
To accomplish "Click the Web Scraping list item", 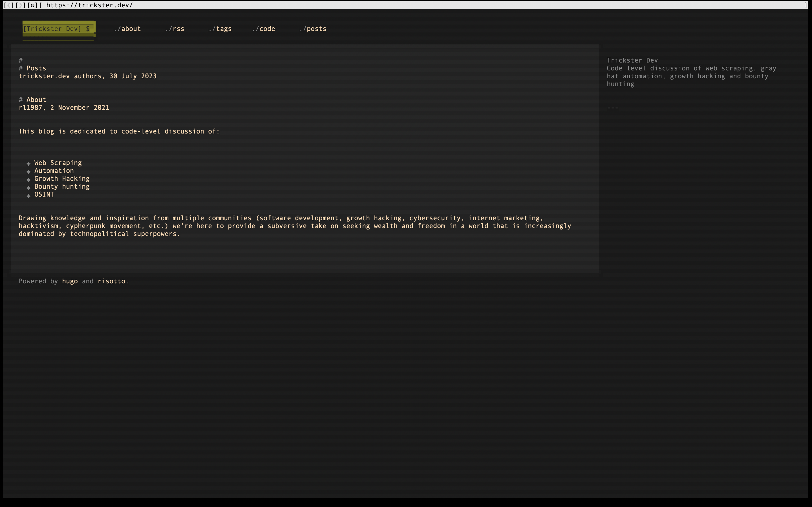I will [58, 163].
